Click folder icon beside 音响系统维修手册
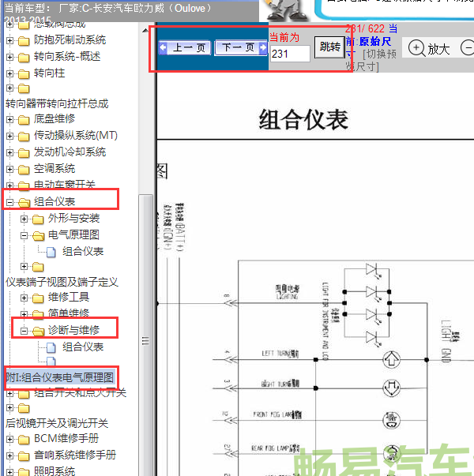The height and width of the screenshot is (476, 474). coord(24,456)
